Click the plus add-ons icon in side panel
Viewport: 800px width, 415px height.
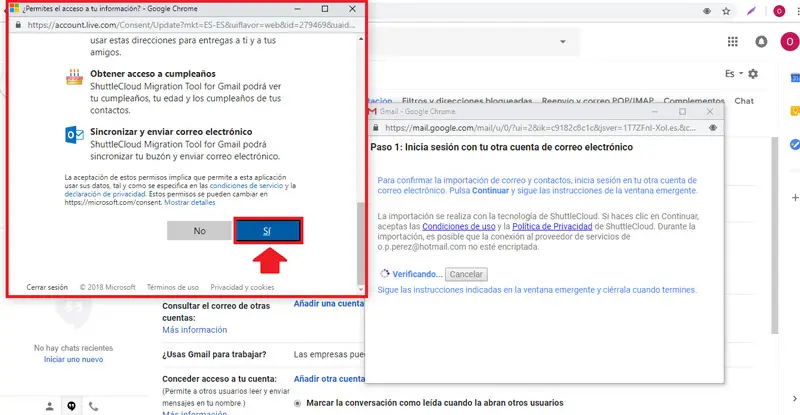pos(795,198)
